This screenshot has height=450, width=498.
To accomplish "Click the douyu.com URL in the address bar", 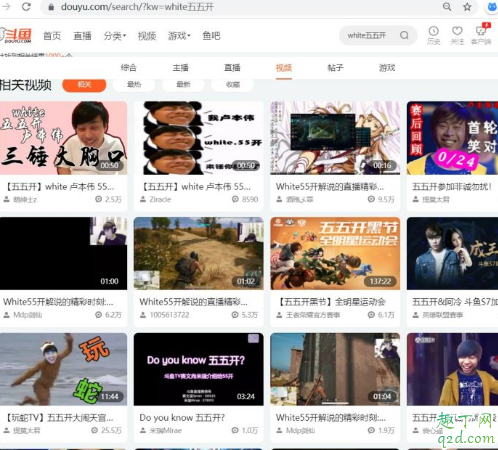I will [x=137, y=7].
